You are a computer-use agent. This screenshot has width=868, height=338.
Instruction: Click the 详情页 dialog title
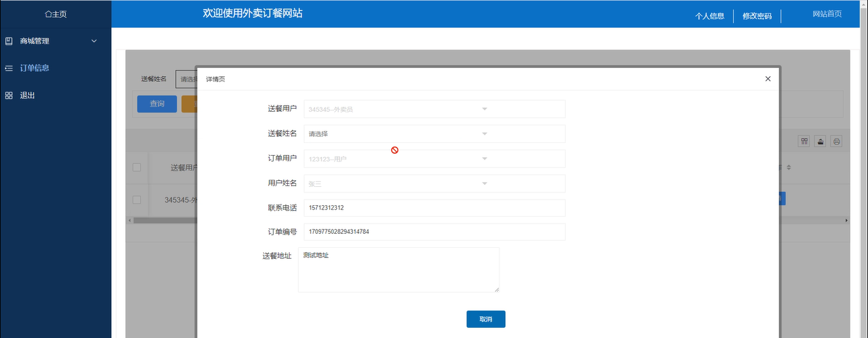pyautogui.click(x=215, y=79)
